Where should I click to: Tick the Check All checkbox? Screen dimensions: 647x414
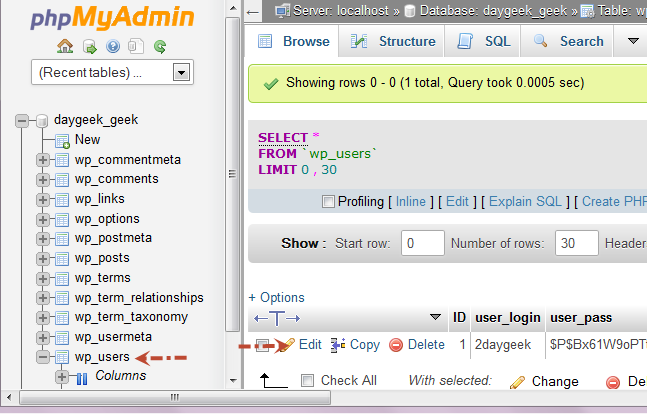click(x=307, y=381)
